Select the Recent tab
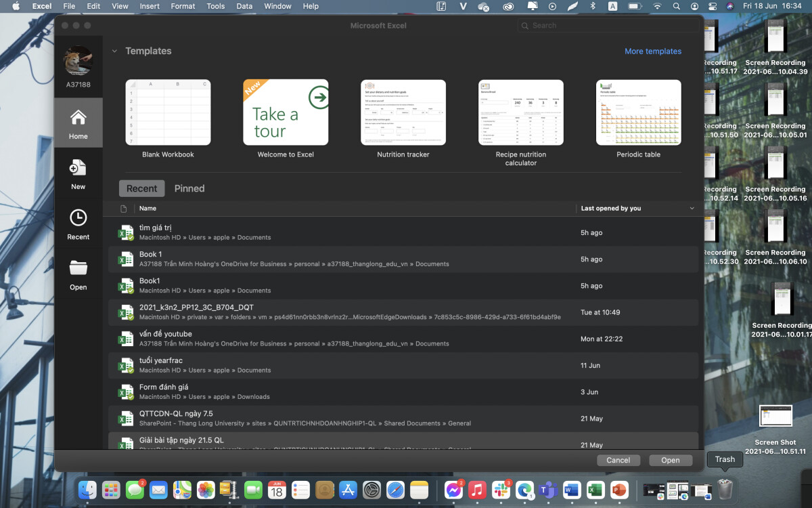Image resolution: width=812 pixels, height=508 pixels. point(141,188)
